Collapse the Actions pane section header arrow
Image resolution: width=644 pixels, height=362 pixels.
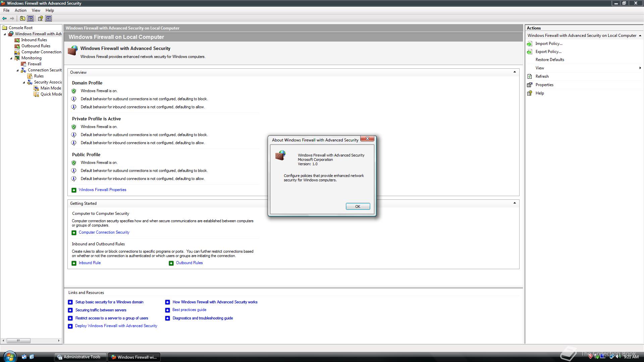point(640,36)
